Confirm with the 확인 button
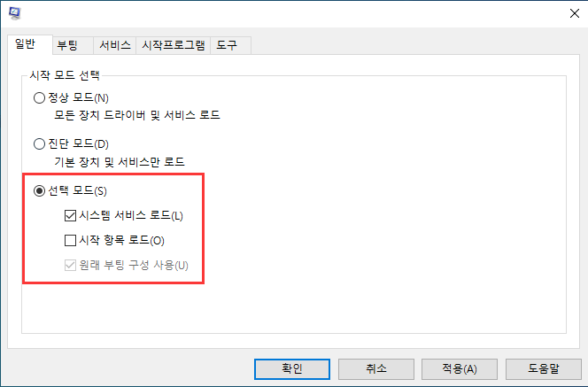Viewport: 588px width, 387px height. (x=292, y=369)
